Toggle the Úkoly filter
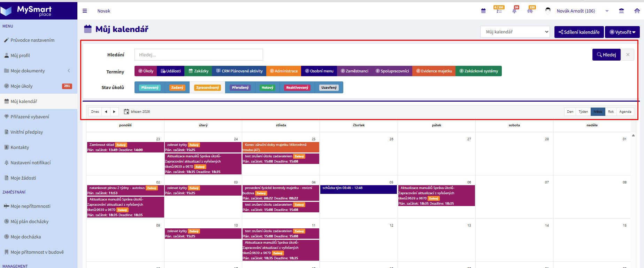This screenshot has height=268, width=644. click(146, 71)
